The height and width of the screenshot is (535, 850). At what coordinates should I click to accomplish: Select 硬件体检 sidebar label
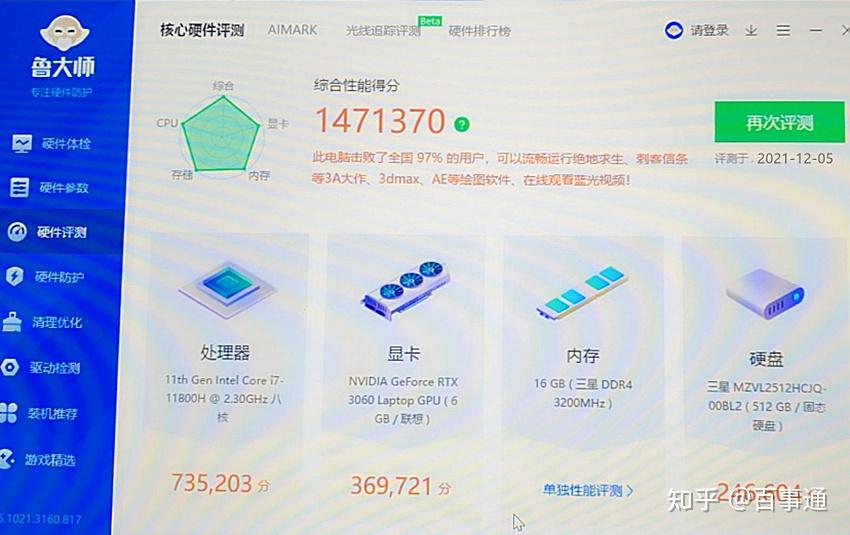point(66,144)
